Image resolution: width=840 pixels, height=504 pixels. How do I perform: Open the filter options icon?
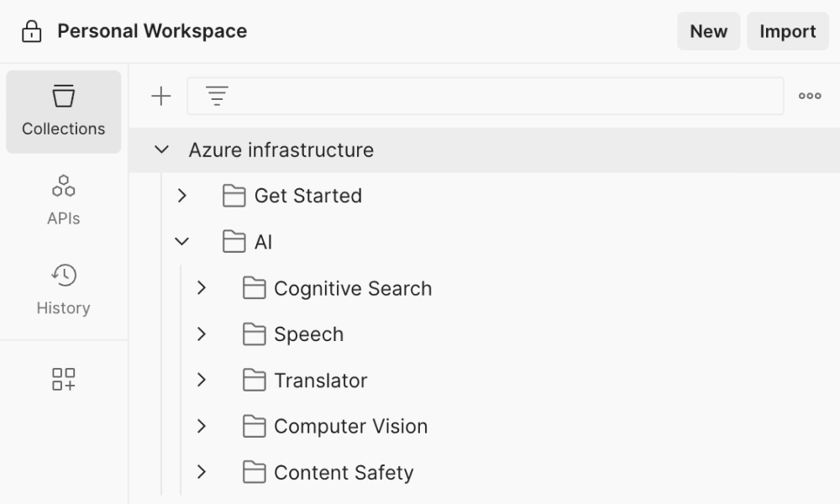pyautogui.click(x=217, y=95)
